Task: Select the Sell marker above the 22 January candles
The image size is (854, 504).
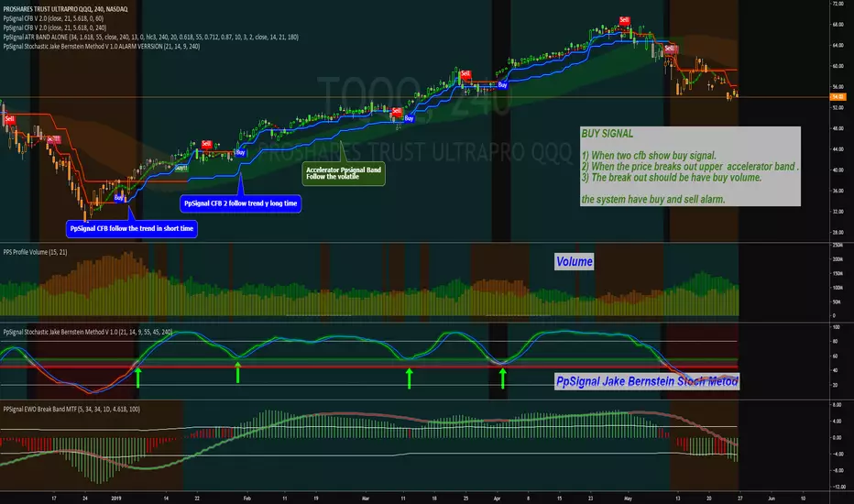Action: [206, 144]
